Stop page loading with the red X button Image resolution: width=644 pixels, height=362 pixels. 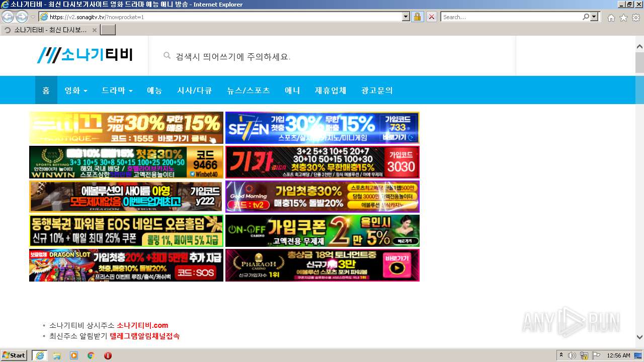click(432, 17)
